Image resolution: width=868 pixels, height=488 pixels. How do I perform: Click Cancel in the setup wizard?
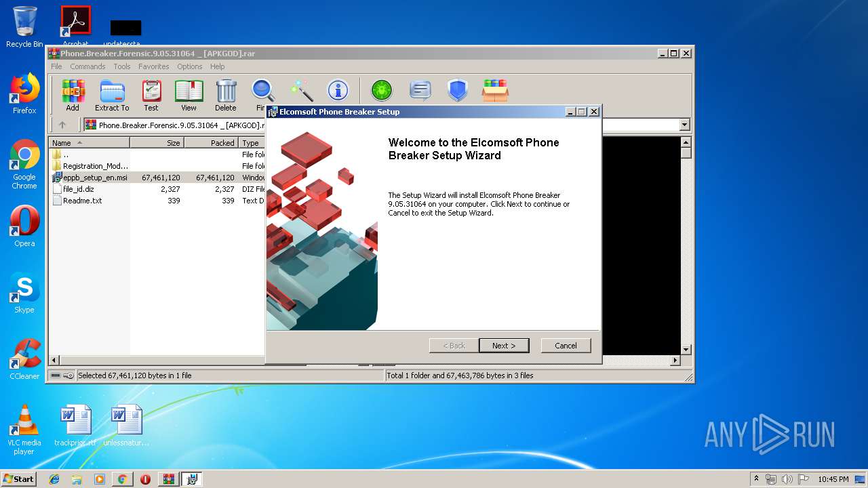point(566,346)
